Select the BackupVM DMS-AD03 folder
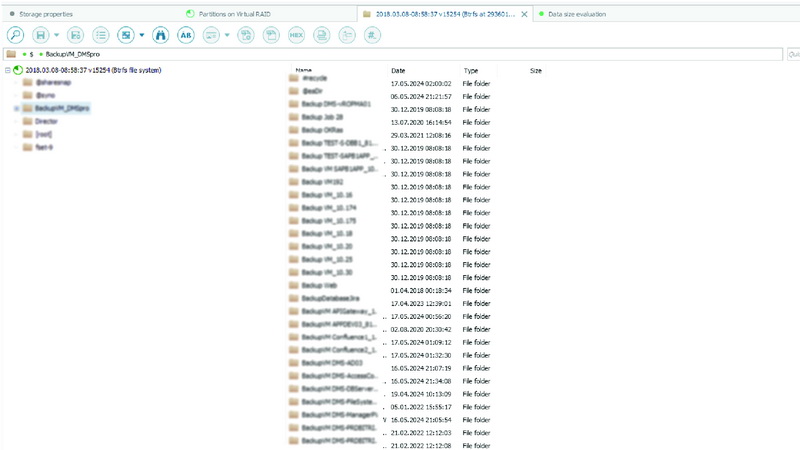The width and height of the screenshot is (800, 450). pyautogui.click(x=332, y=363)
